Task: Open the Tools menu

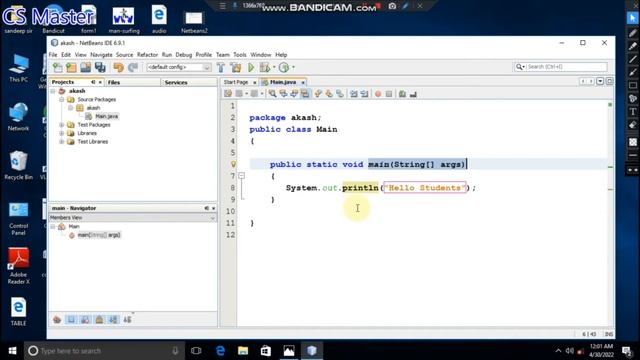Action: coord(240,55)
